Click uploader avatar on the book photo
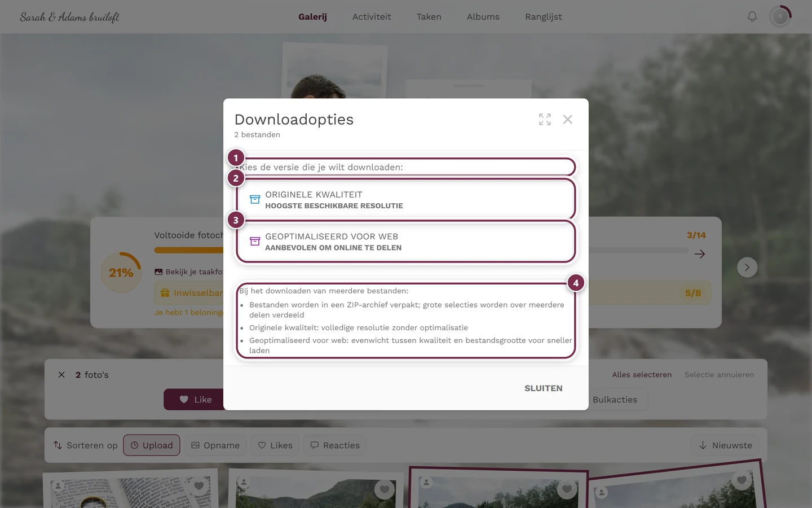812x508 pixels. (58, 485)
